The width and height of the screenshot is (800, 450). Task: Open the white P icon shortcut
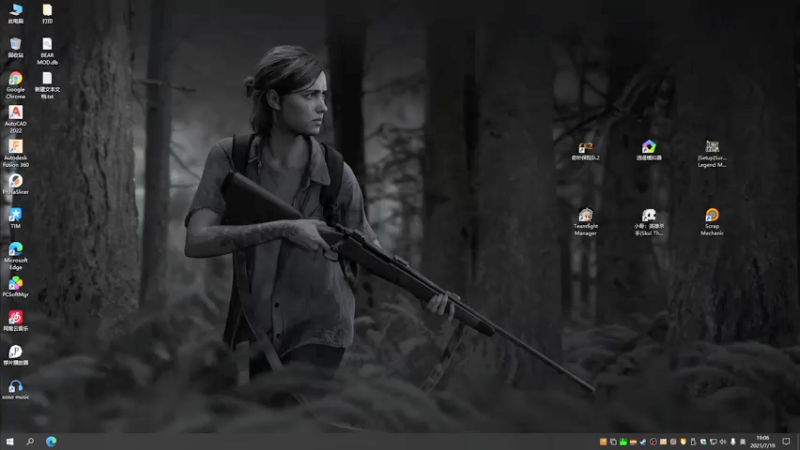click(16, 355)
